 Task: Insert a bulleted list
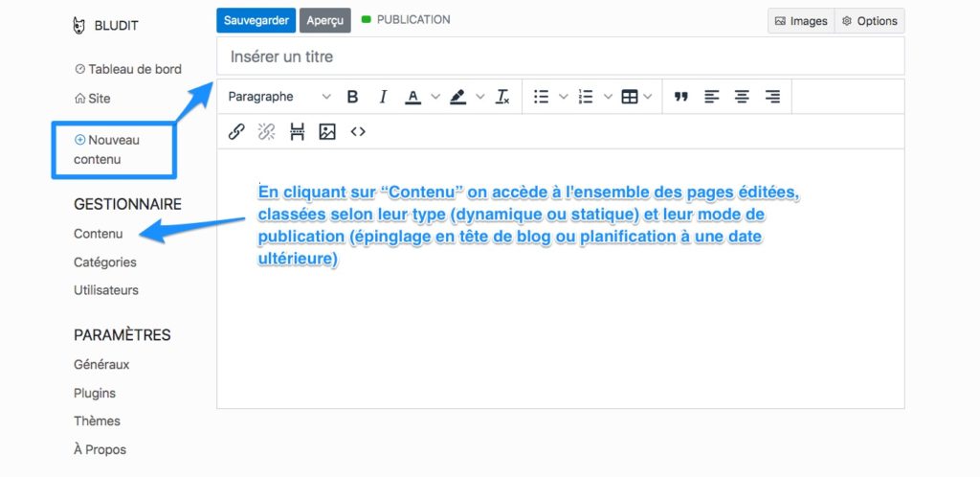[542, 97]
